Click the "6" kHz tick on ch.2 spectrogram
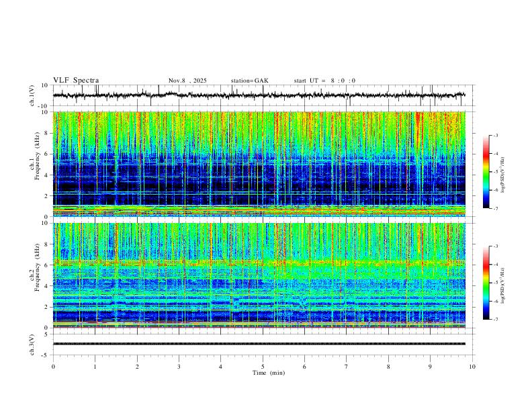This screenshot has width=532, height=411. tap(47, 265)
